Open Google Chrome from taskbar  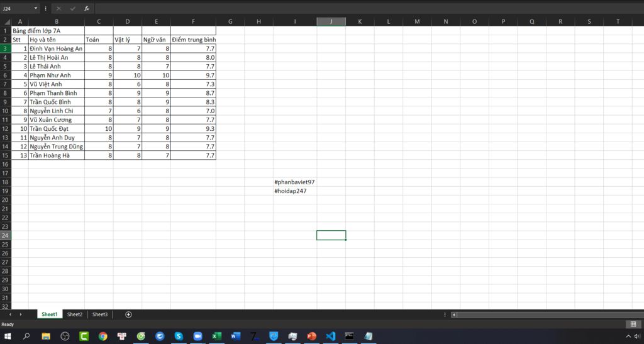tap(103, 336)
